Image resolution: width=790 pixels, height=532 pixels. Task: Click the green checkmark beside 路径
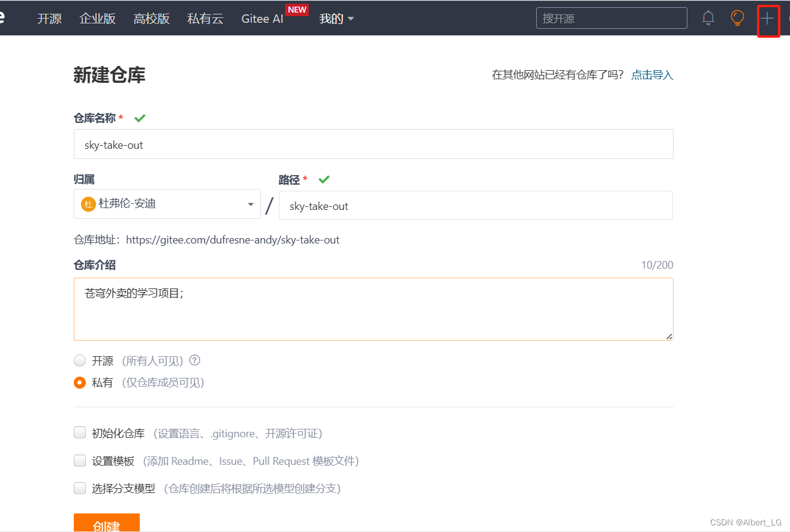(x=324, y=179)
